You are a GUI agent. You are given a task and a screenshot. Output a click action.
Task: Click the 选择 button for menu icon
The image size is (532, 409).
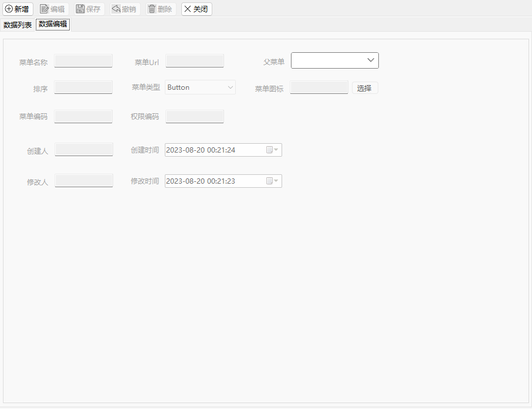[x=365, y=88]
